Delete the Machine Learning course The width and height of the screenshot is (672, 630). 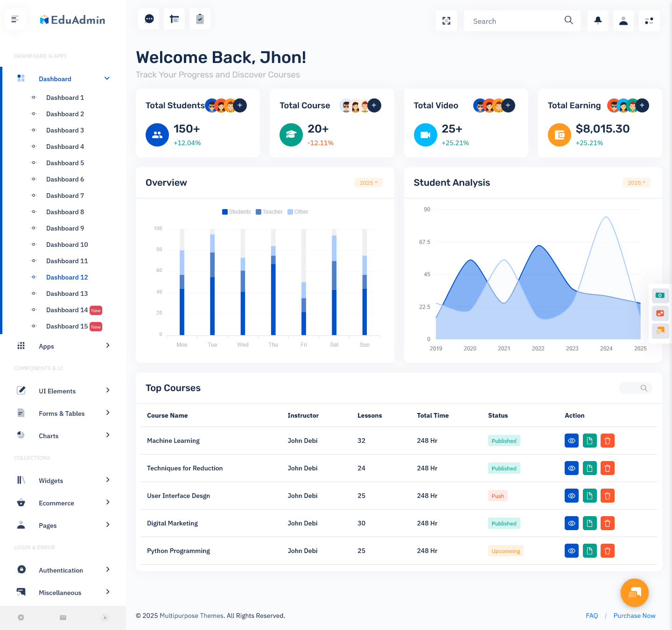point(607,441)
